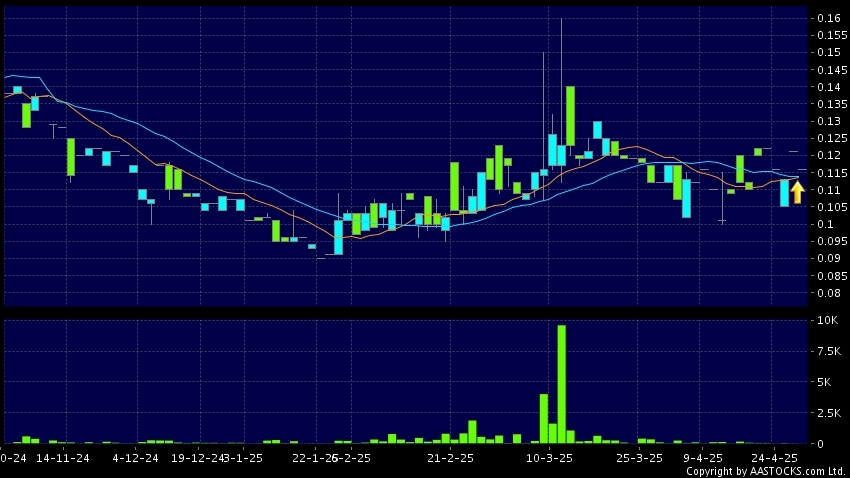Click the 0.135 price axis label

point(832,104)
